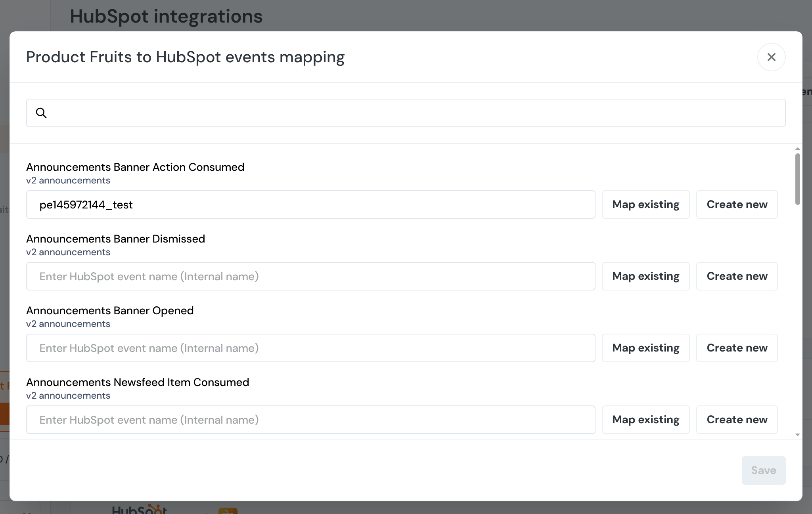Click scrollbar up arrow

coord(797,149)
